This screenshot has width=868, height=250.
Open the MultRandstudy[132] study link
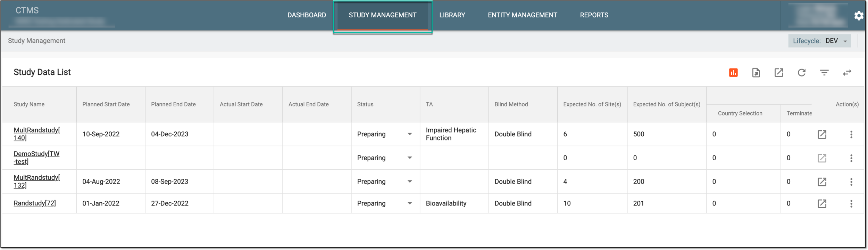click(37, 181)
